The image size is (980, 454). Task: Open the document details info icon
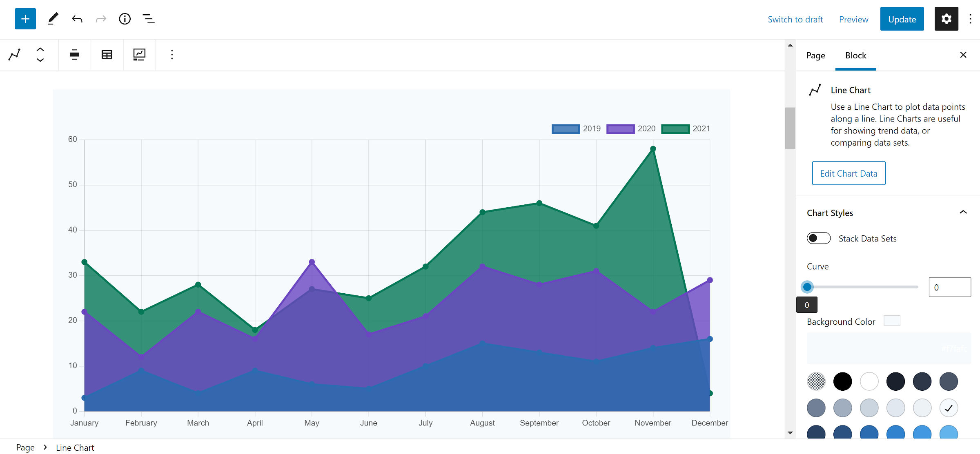click(125, 19)
